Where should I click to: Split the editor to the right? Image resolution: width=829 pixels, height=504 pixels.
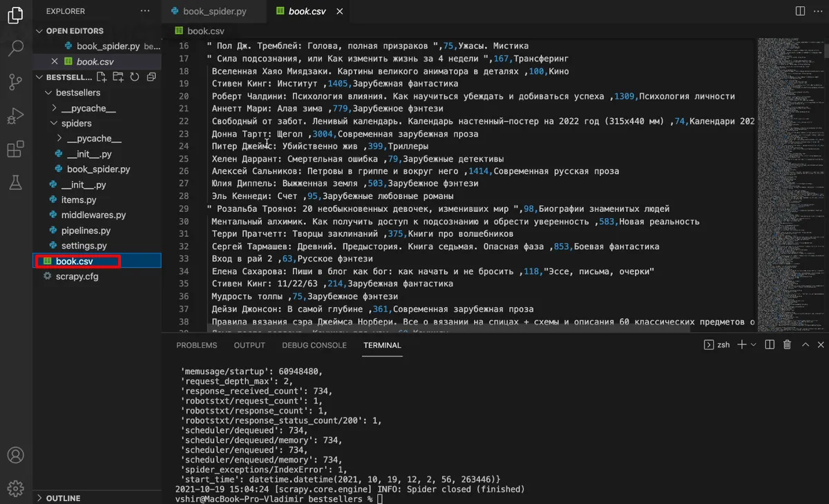(800, 11)
